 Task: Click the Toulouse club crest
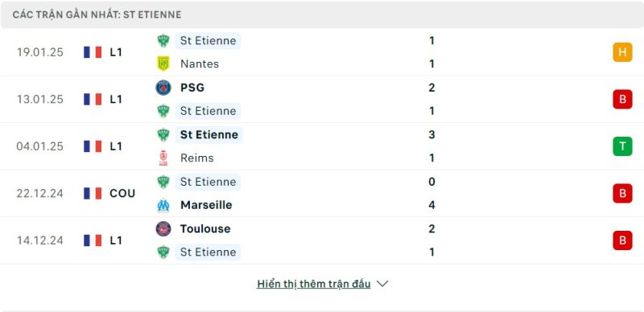click(163, 228)
